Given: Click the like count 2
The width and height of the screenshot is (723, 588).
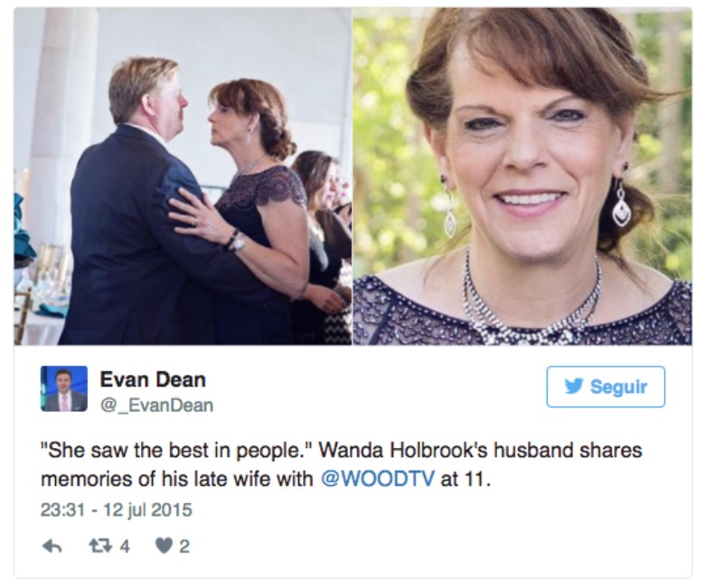Looking at the screenshot, I should click(184, 546).
